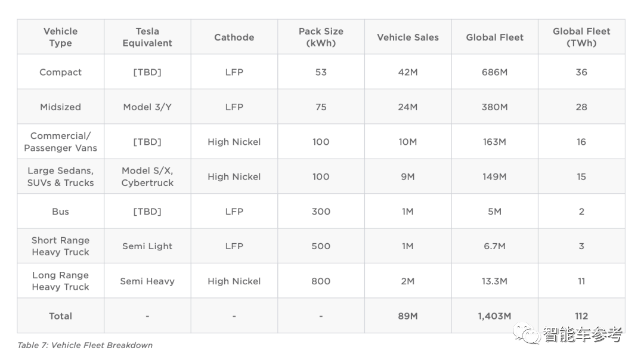Click the "Semi Heavy" cell
Screen dimensions: 644x363
(x=147, y=281)
